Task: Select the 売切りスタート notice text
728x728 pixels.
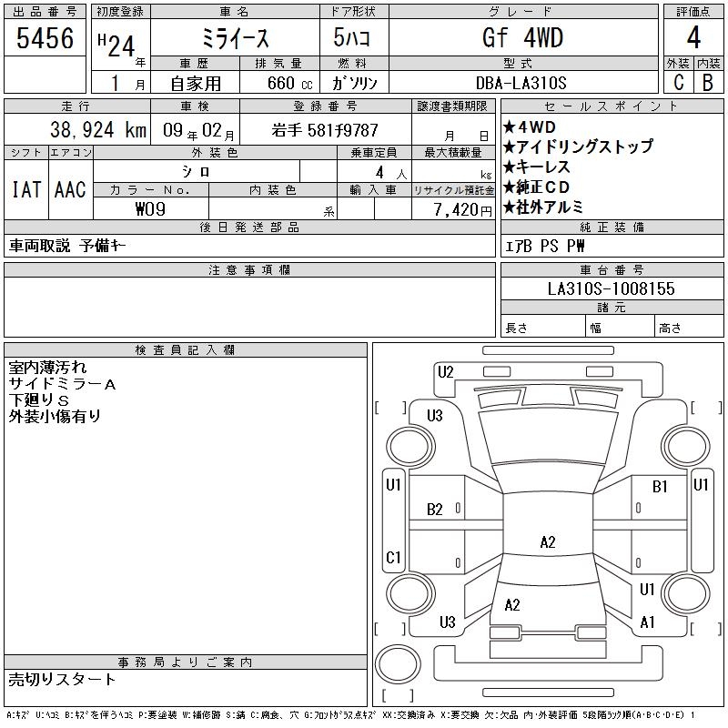Action: [62, 679]
